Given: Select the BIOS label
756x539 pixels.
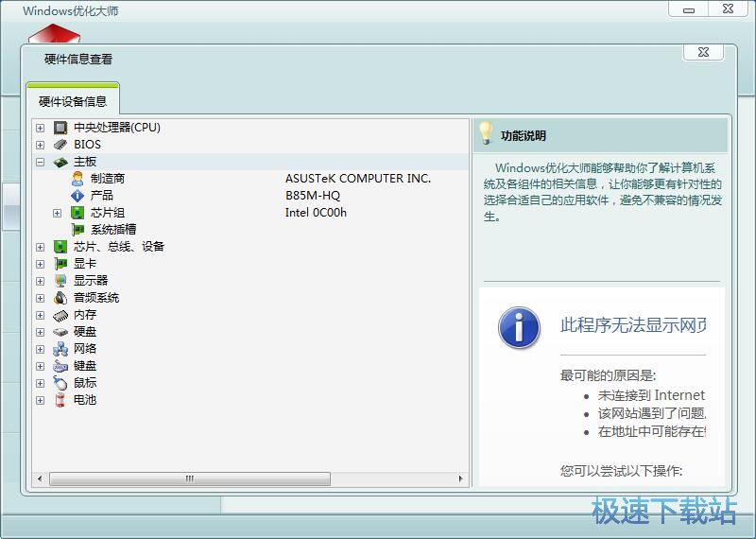Looking at the screenshot, I should coord(87,145).
